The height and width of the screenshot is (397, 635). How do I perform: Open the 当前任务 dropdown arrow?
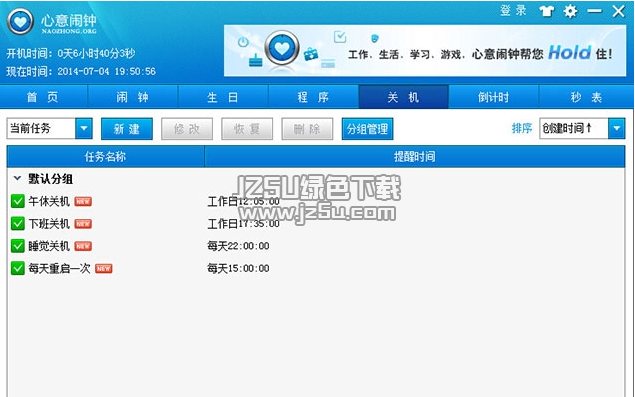pos(84,128)
